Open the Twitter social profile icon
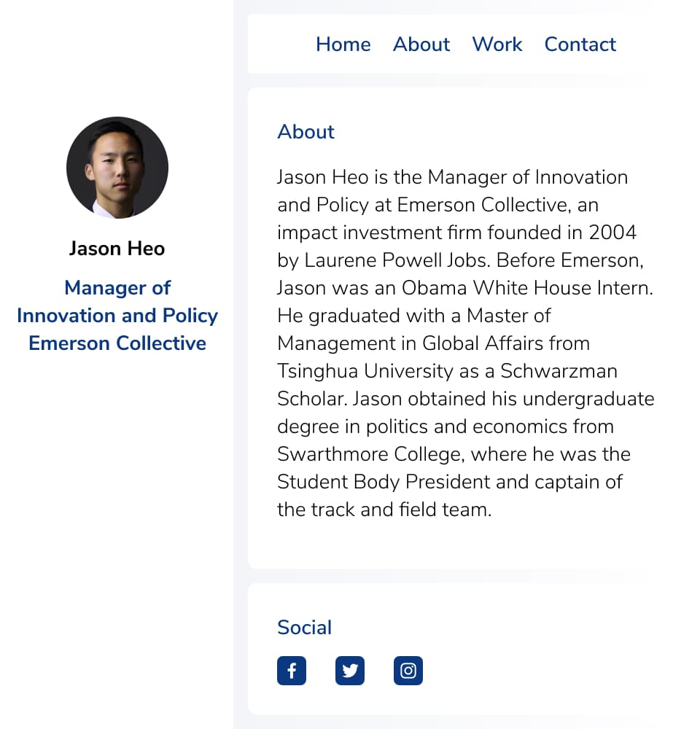Viewport: 700px width, 729px height. 350,671
